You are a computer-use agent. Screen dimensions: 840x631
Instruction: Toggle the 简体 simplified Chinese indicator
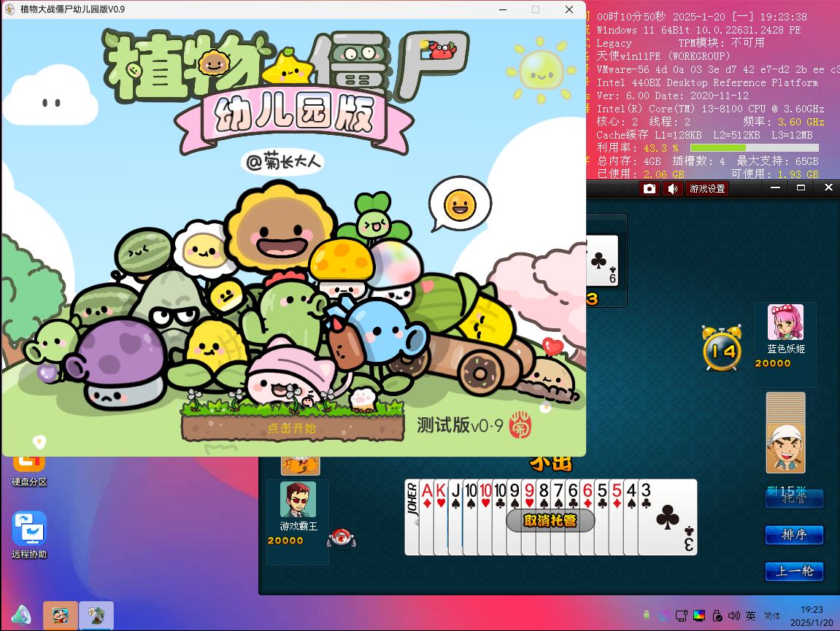pos(772,616)
